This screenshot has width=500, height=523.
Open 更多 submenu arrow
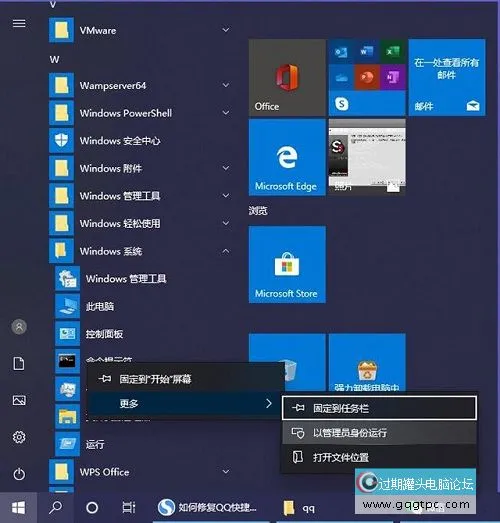269,404
